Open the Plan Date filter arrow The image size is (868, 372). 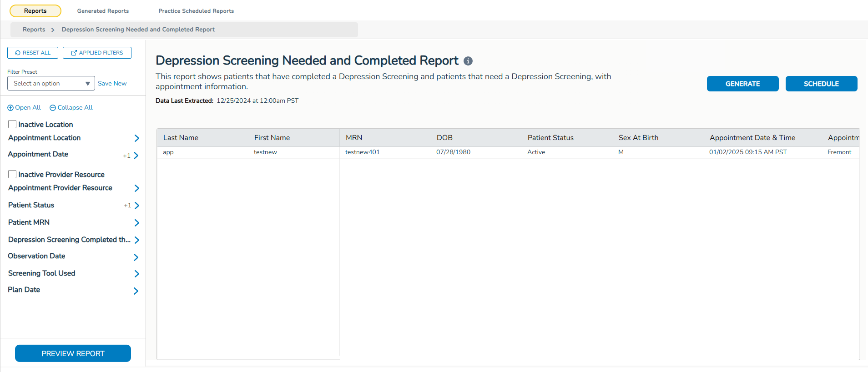136,291
